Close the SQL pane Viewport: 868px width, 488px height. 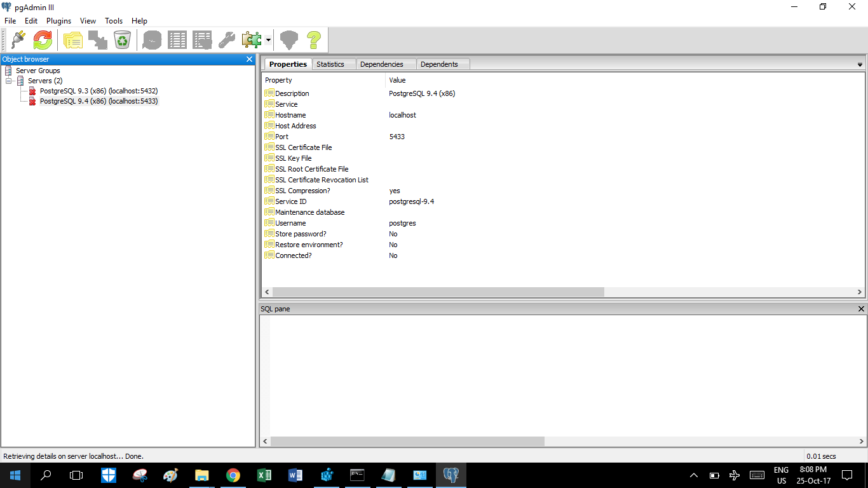862,309
